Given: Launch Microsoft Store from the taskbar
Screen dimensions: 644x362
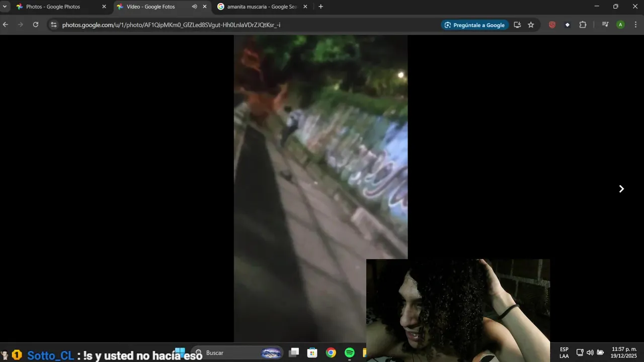Looking at the screenshot, I should pos(312,353).
